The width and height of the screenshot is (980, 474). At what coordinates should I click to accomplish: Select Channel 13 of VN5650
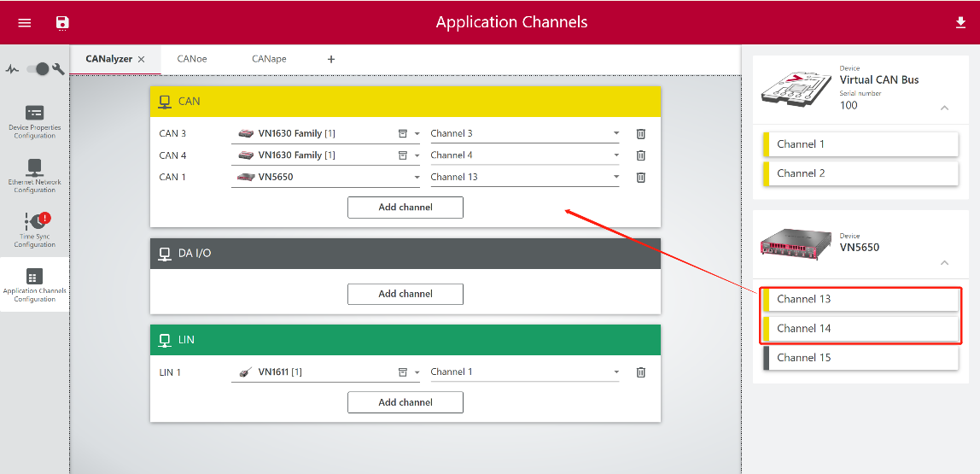coord(860,299)
